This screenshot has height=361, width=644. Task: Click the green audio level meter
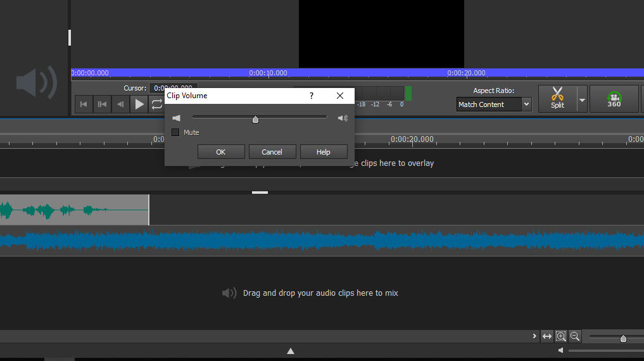(408, 93)
